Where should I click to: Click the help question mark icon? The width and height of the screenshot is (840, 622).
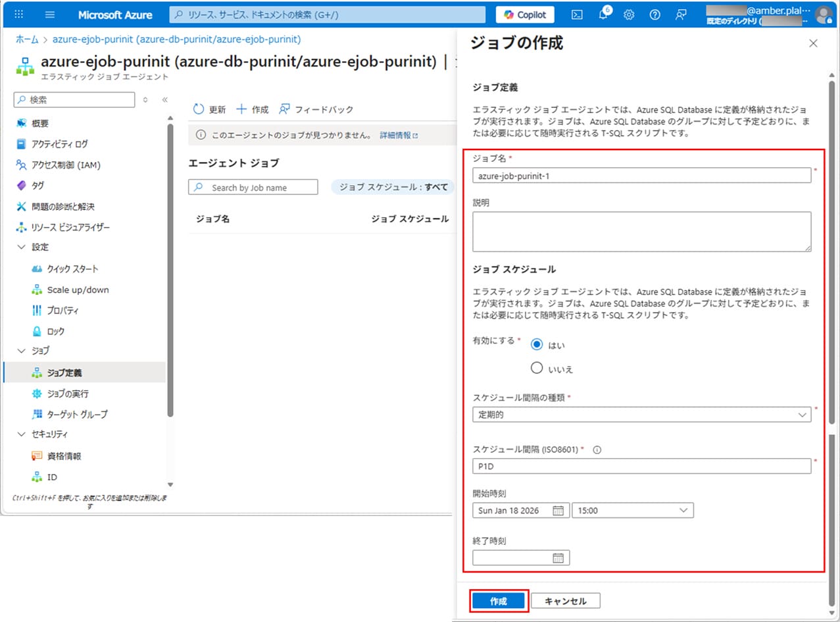(655, 14)
